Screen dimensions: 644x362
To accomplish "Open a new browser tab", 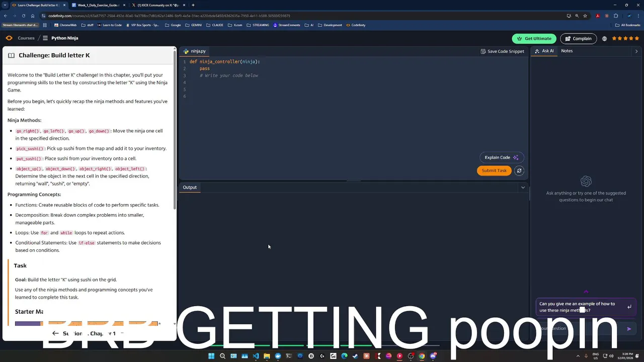I will [193, 5].
